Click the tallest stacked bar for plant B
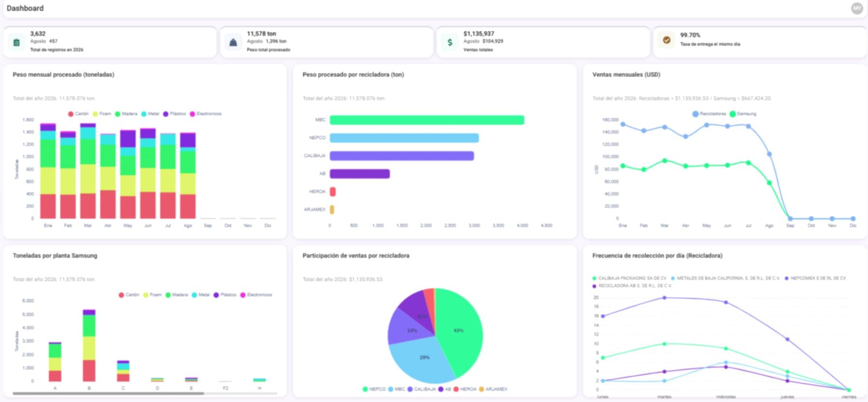This screenshot has width=868, height=402. tap(89, 346)
